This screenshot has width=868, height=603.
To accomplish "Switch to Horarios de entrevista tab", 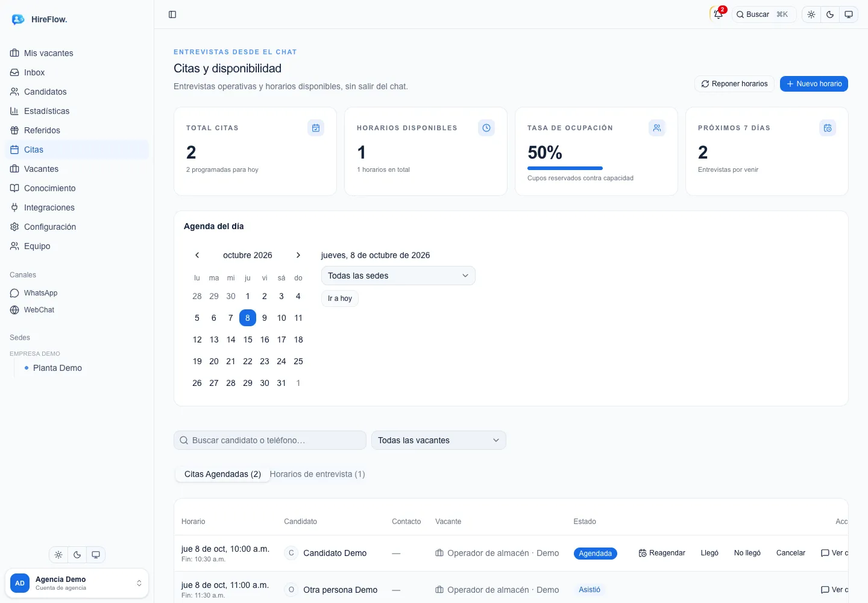I will (x=317, y=474).
